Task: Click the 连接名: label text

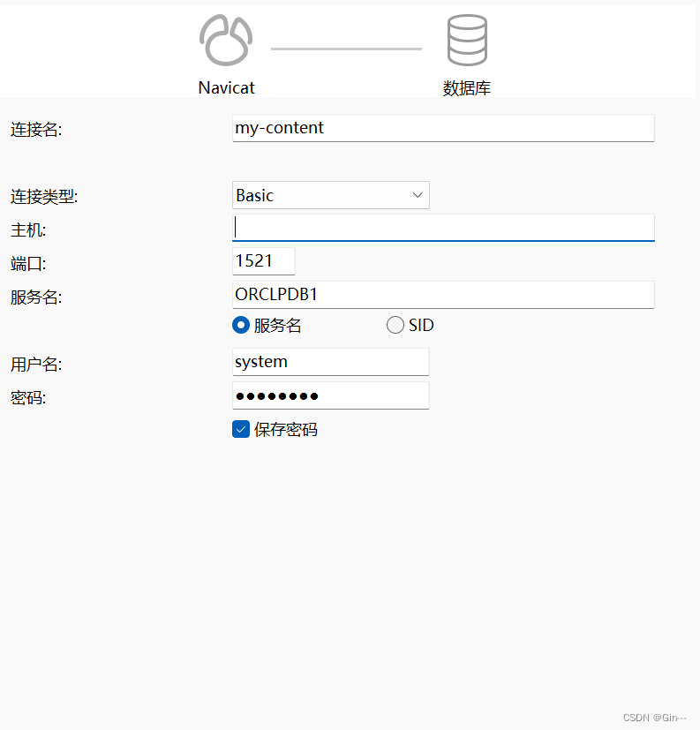Action: click(x=36, y=130)
